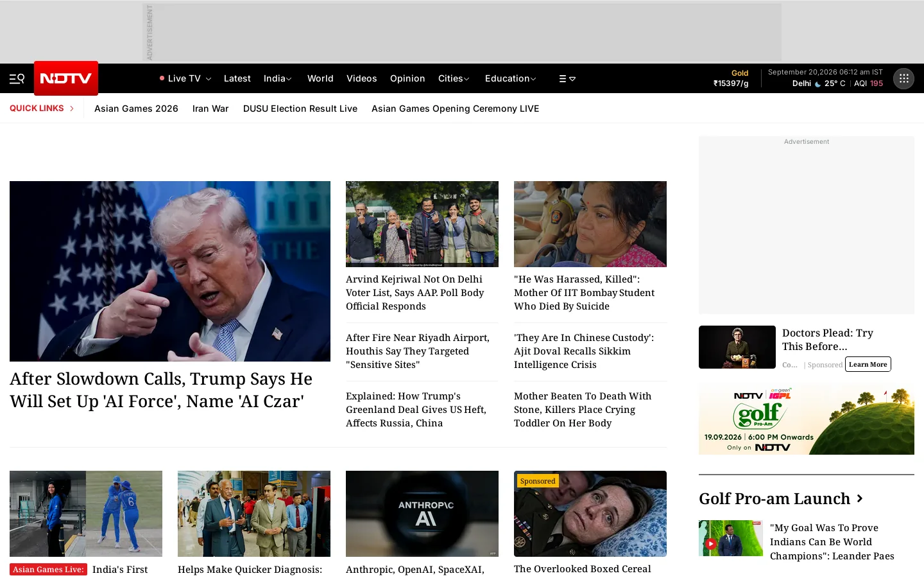Click the date and time text
This screenshot has height=578, width=924.
(825, 72)
